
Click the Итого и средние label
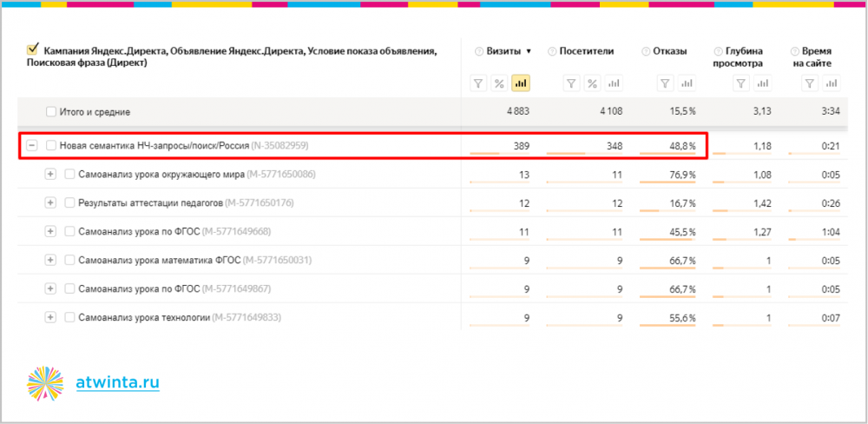click(95, 112)
